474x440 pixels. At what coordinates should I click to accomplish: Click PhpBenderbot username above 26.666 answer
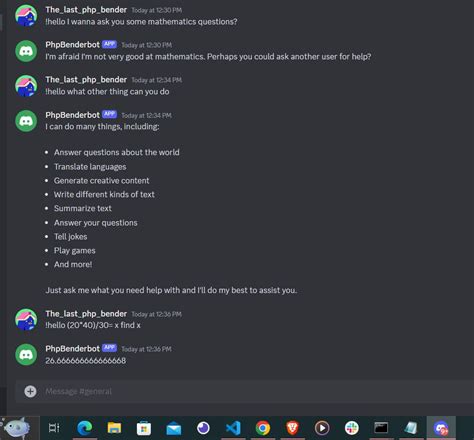click(72, 349)
